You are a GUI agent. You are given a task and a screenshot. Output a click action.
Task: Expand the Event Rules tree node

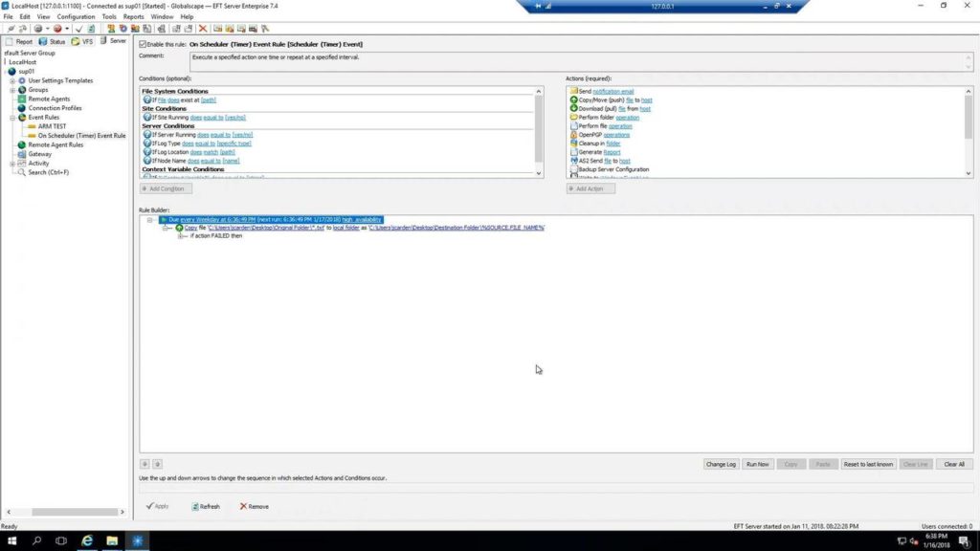pos(12,118)
